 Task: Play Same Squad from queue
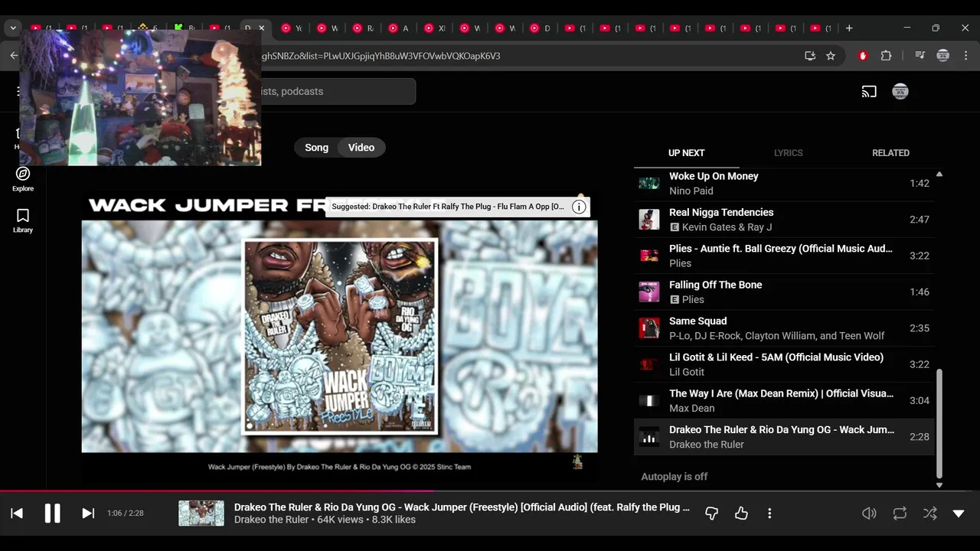point(784,328)
